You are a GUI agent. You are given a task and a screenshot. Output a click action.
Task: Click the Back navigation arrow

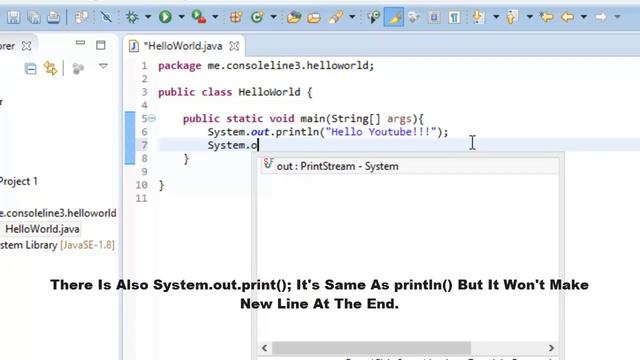pos(567,17)
